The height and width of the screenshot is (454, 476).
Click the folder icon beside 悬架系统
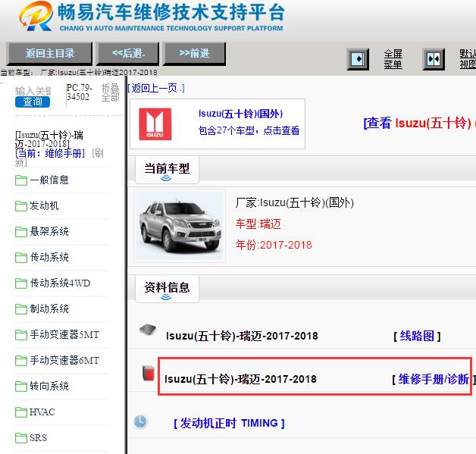click(21, 232)
